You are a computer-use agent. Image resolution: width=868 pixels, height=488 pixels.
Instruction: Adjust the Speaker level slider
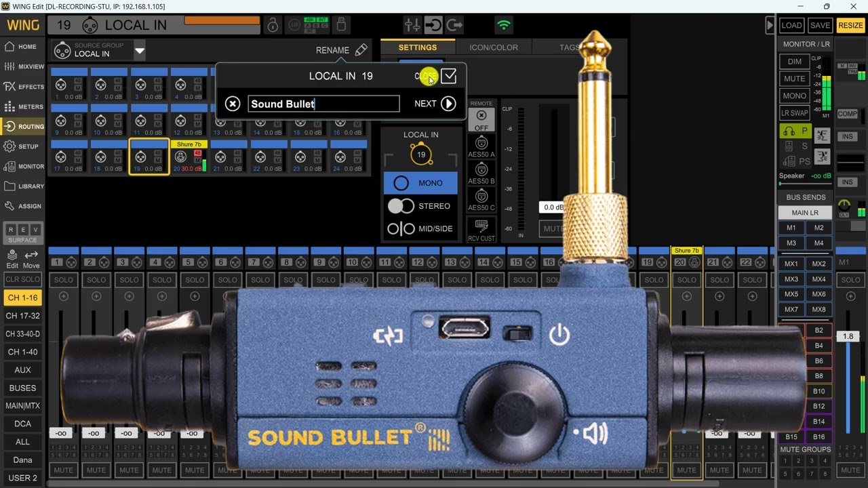point(806,184)
